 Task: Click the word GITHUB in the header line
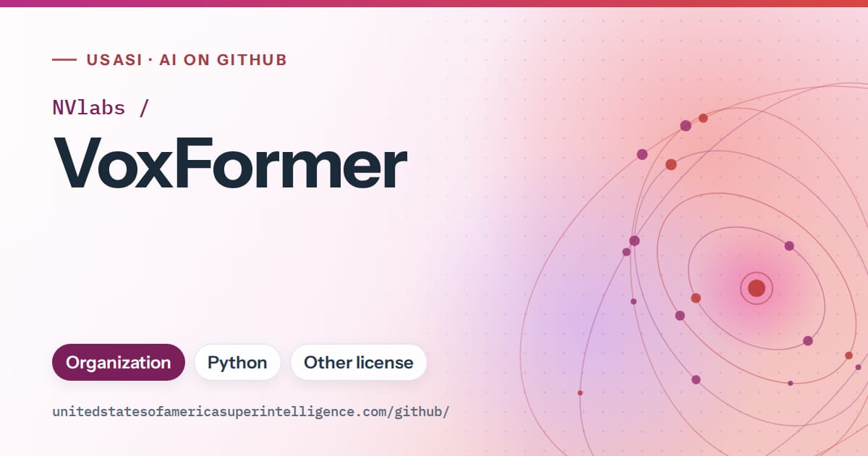click(x=252, y=60)
